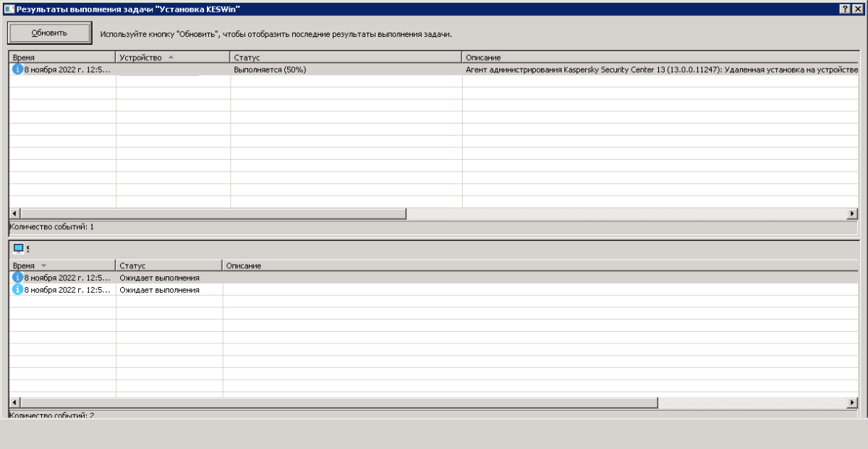
Task: Sort upper table by Время column
Action: 62,57
